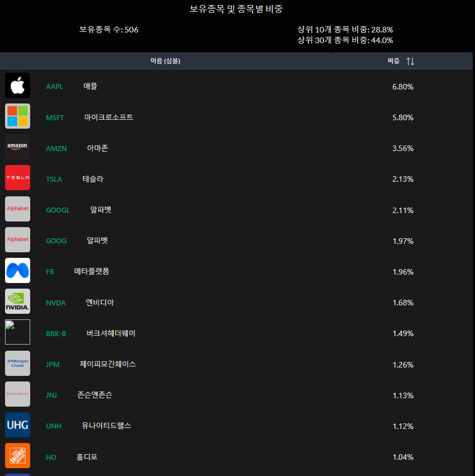Click the 3.56% weight value

[x=403, y=148]
